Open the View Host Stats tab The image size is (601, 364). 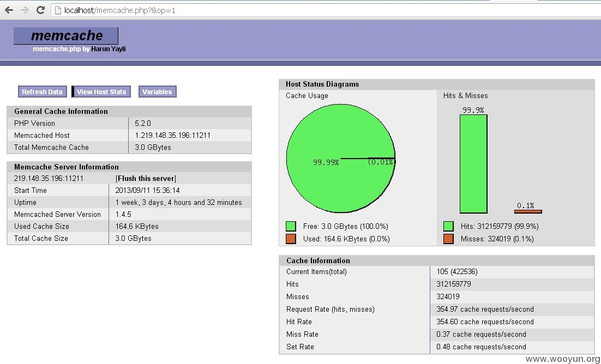[x=101, y=92]
